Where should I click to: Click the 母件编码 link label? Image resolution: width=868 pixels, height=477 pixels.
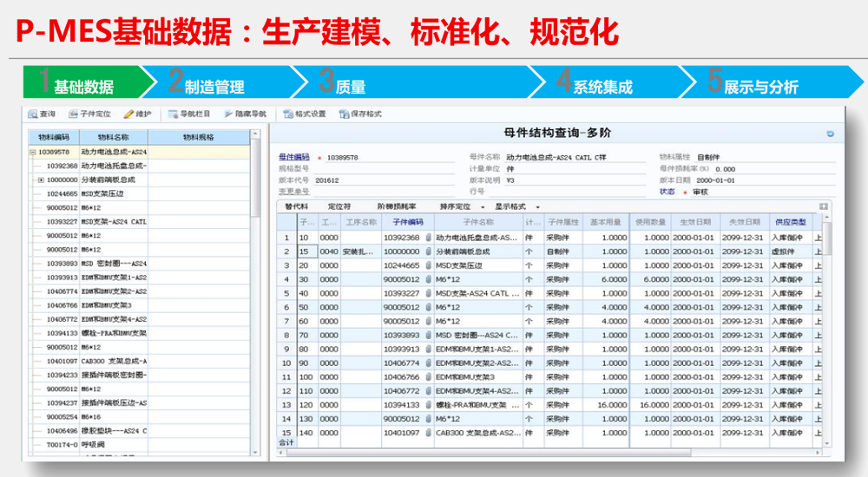[293, 158]
